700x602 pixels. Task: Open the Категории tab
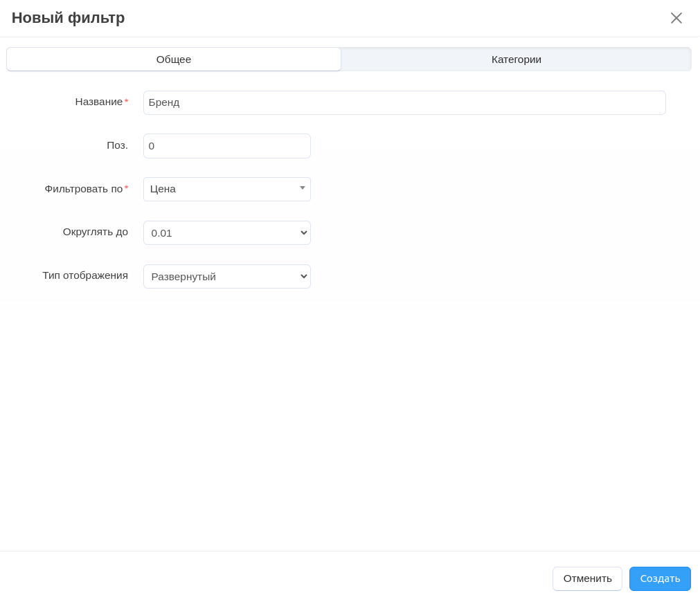(516, 60)
